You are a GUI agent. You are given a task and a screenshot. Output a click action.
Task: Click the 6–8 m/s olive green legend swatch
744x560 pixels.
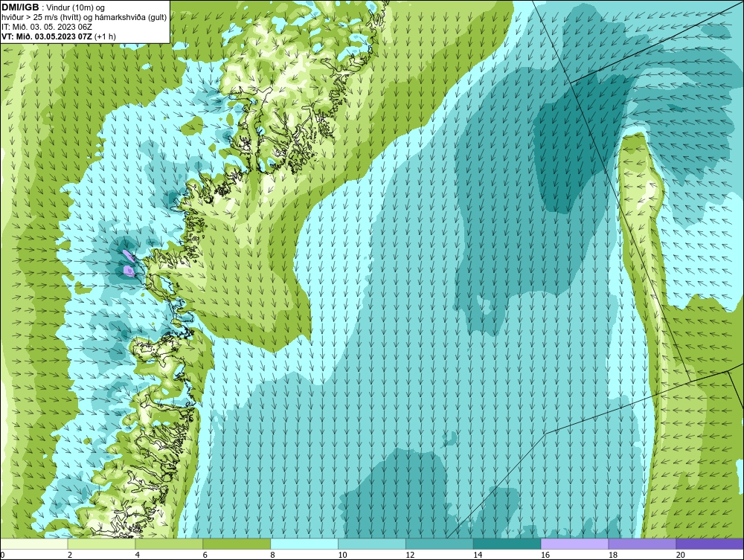pos(237,544)
